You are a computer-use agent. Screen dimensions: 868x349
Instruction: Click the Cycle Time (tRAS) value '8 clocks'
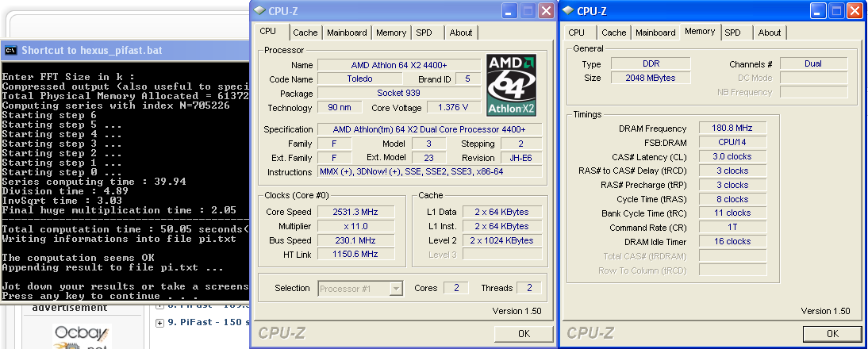pos(733,199)
